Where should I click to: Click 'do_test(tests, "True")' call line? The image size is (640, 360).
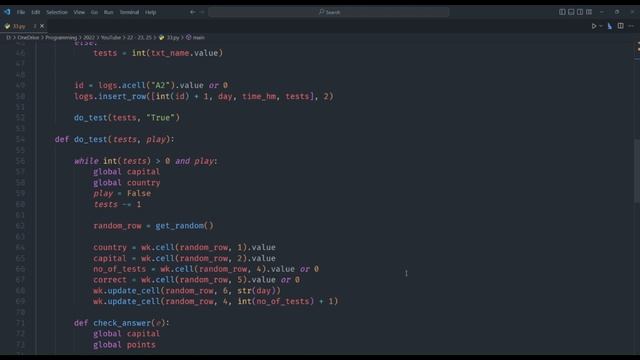click(x=127, y=118)
